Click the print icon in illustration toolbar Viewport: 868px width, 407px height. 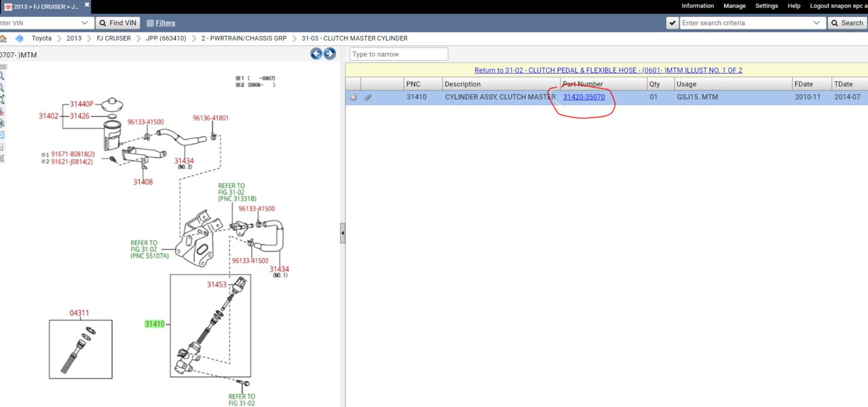1,123
